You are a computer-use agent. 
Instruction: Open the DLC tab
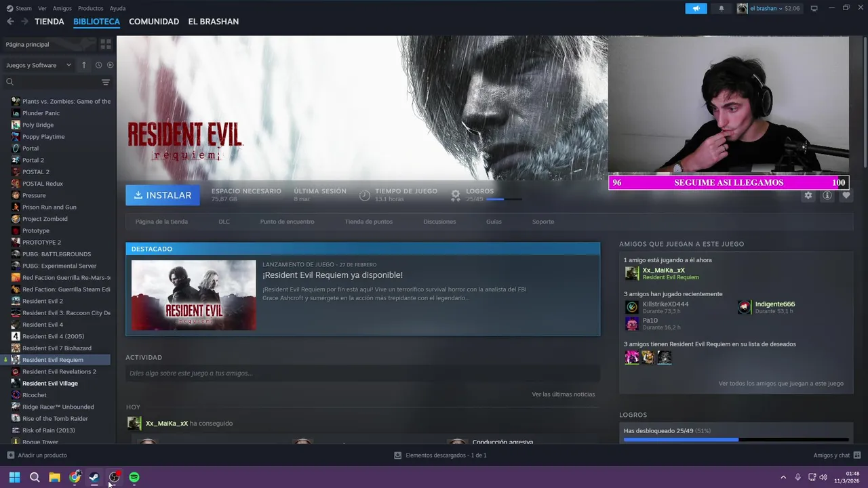[224, 222]
